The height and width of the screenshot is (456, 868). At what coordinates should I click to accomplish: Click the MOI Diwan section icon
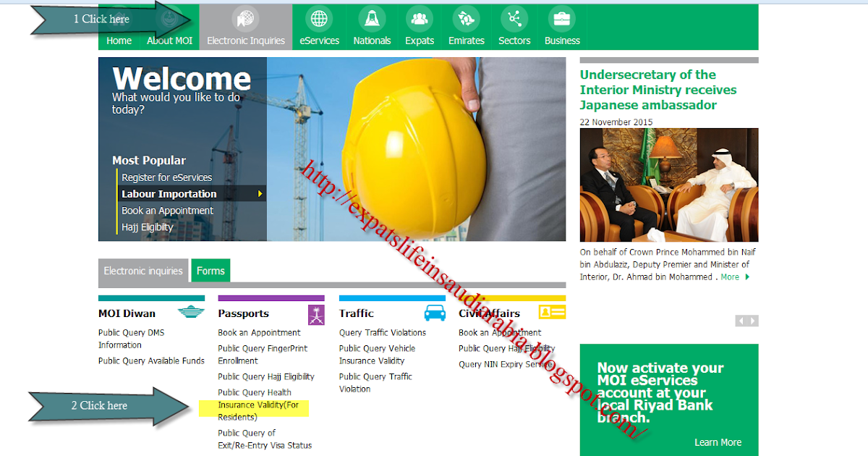click(x=191, y=313)
